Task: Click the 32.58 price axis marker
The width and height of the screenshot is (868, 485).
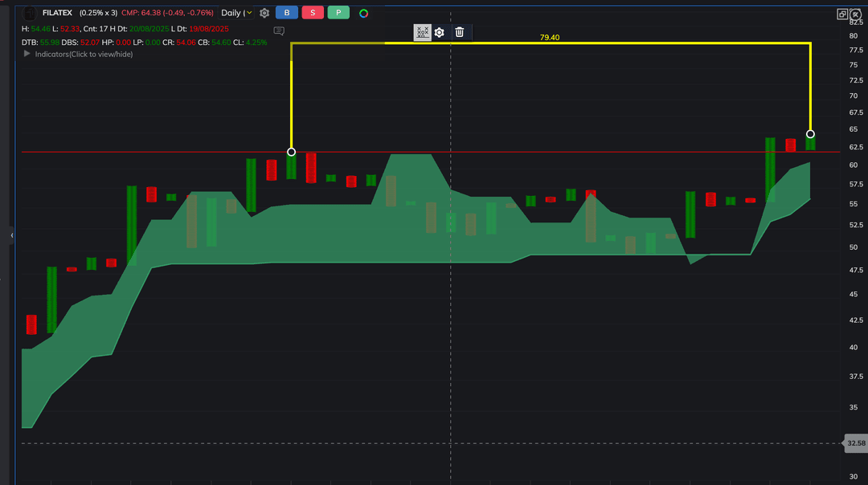Action: (x=856, y=443)
